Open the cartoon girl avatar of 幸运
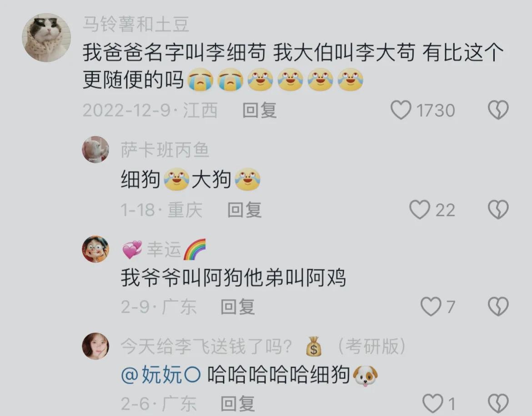532x416 pixels. click(x=95, y=249)
